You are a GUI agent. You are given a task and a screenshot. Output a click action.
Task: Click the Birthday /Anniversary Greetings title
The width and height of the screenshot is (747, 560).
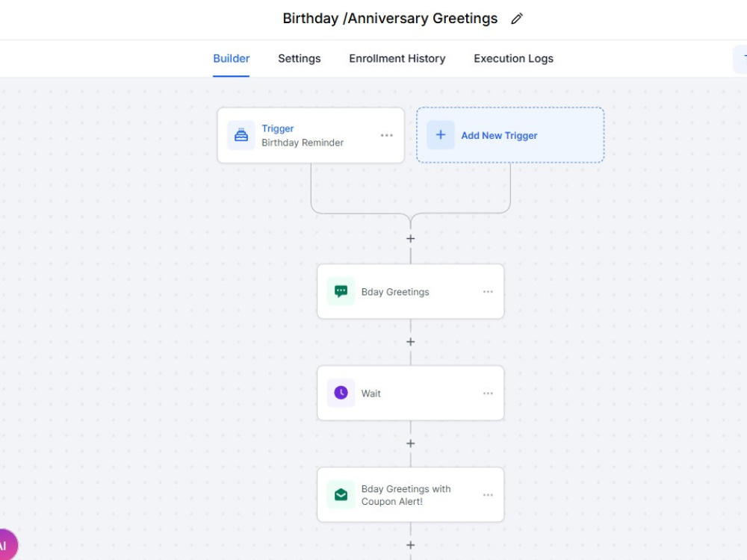tap(390, 19)
